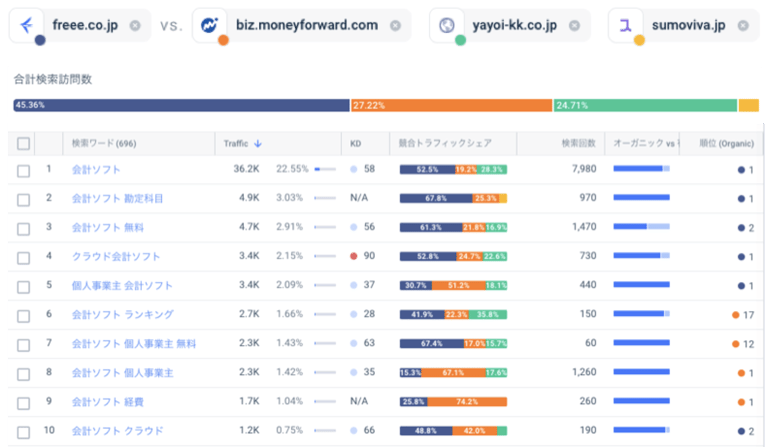
Task: Check the box for row 1 会計ソフト
Action: coord(23,171)
